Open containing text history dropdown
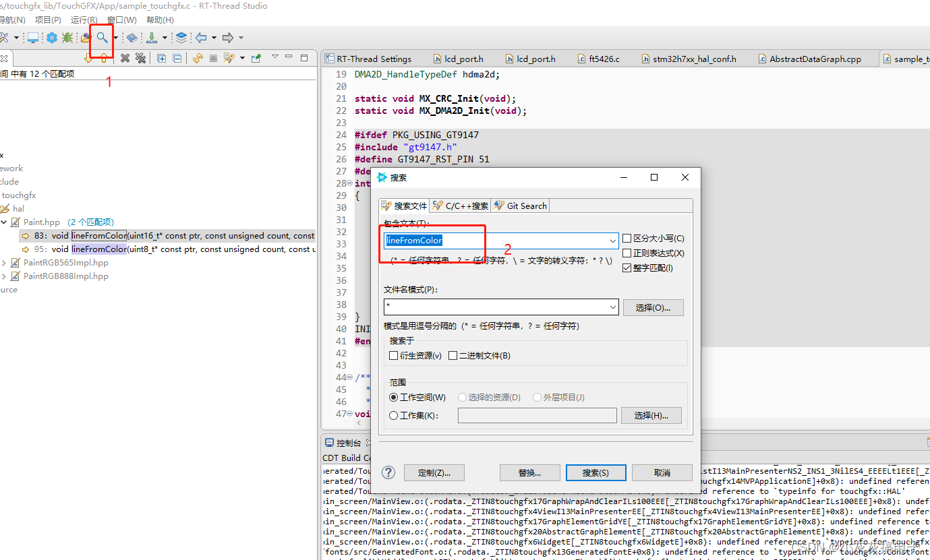The image size is (930, 560). 612,241
